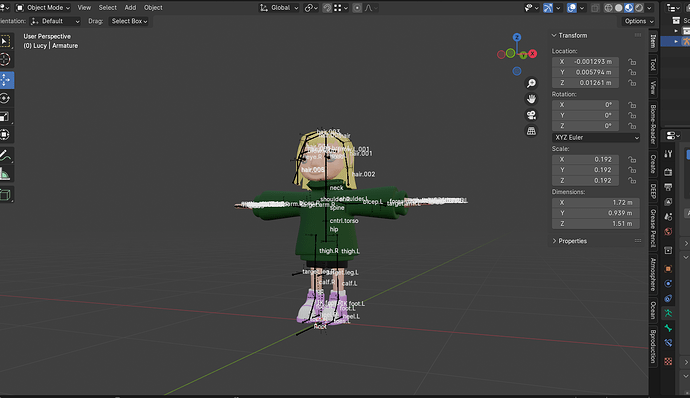690x398 pixels.
Task: Pick the Add Cube tool
Action: click(5, 194)
